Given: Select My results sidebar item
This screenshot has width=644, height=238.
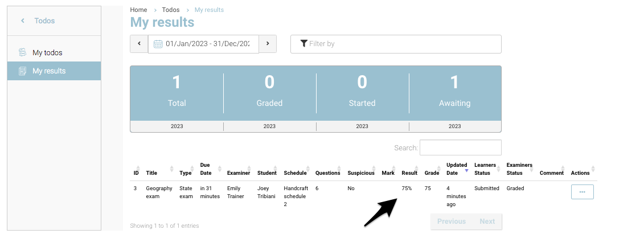Looking at the screenshot, I should [x=49, y=71].
